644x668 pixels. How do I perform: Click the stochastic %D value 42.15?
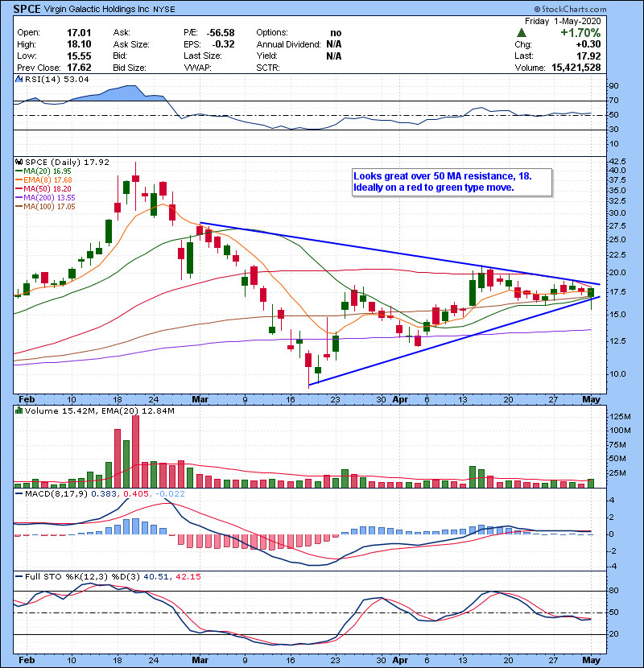(188, 577)
